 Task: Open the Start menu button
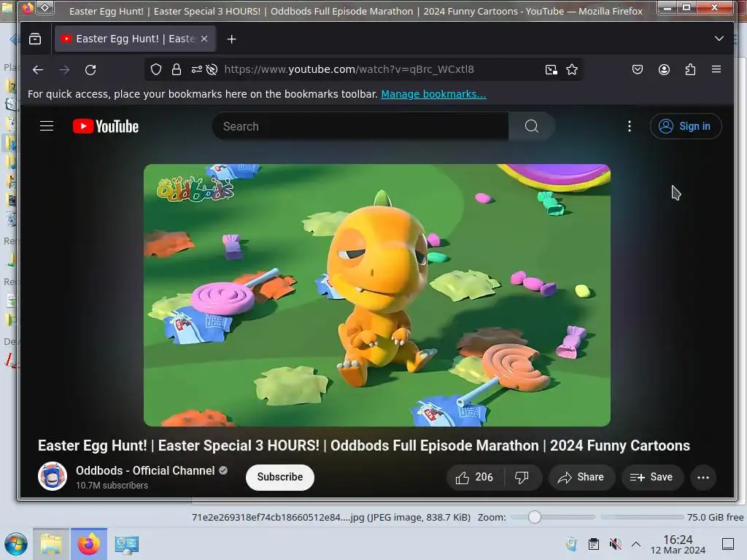[16, 544]
